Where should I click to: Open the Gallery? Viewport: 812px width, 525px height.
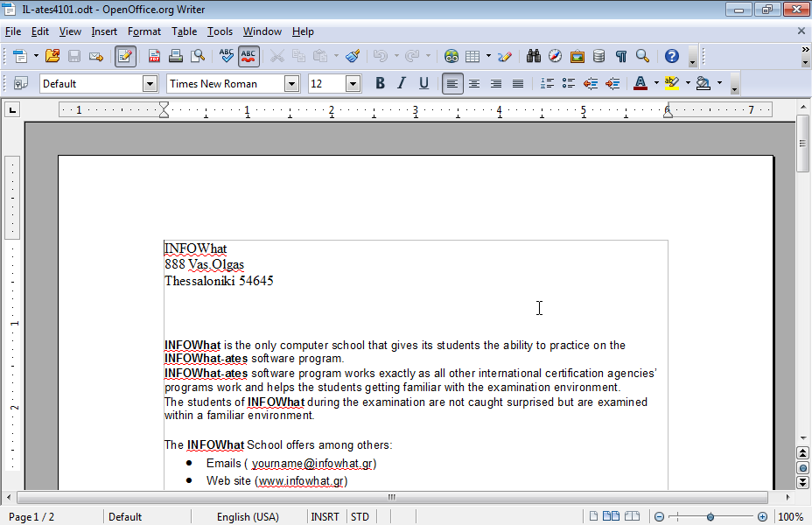577,56
